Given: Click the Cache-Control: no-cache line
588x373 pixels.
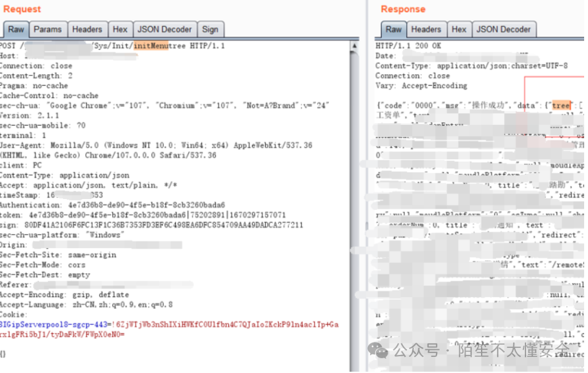Looking at the screenshot, I should coord(49,95).
